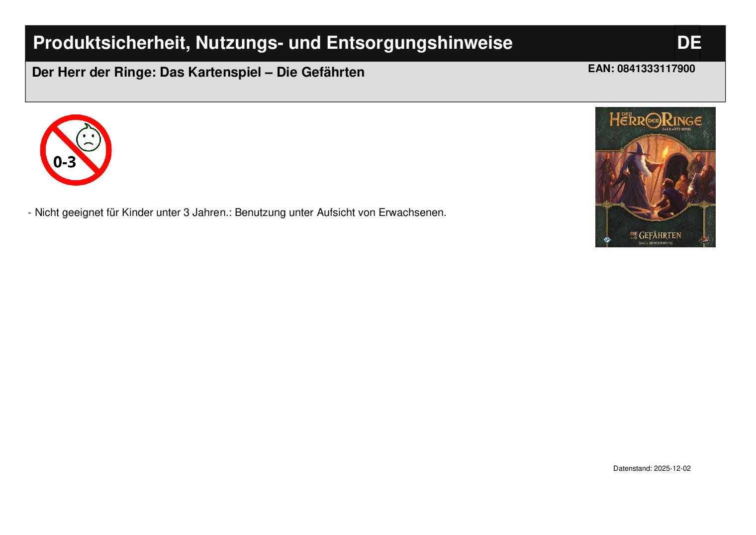Click the "0-3" text inside the warning symbol
Viewport: 756px width, 535px height.
pos(65,162)
